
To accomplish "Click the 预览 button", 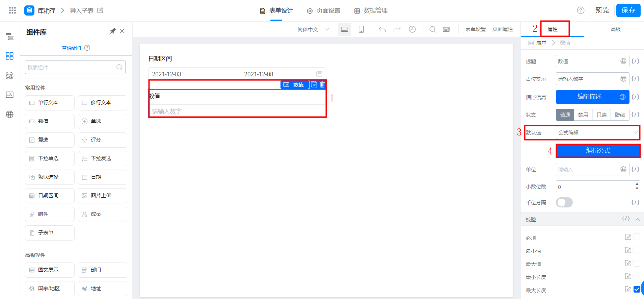I will click(602, 10).
